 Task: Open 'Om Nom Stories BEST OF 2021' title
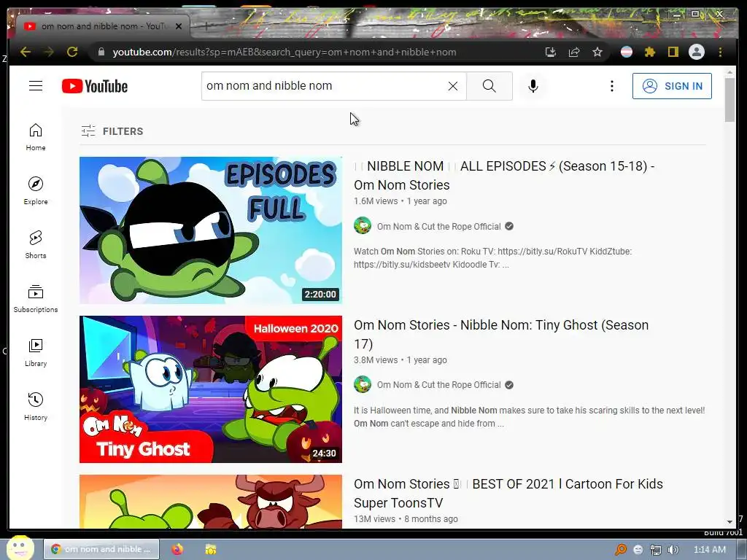(x=508, y=494)
